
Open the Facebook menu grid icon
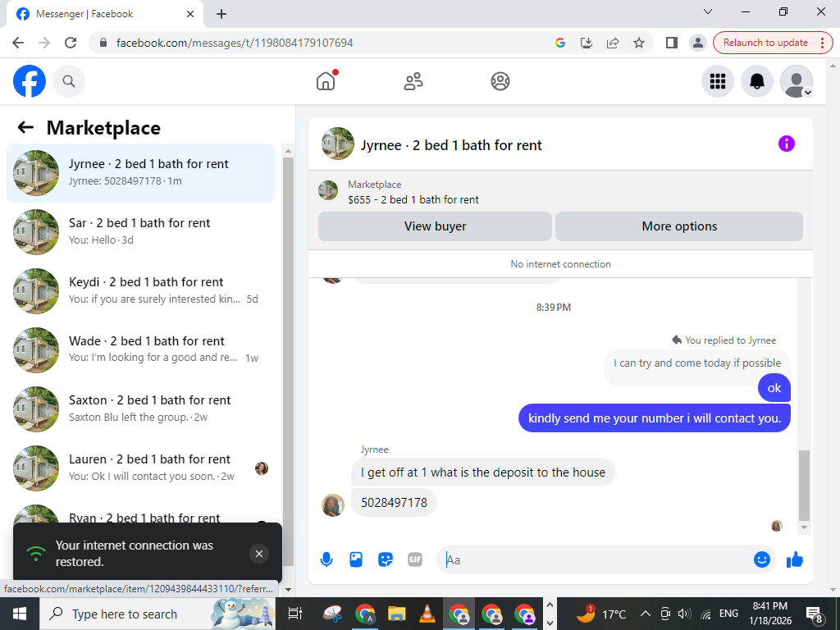click(717, 81)
